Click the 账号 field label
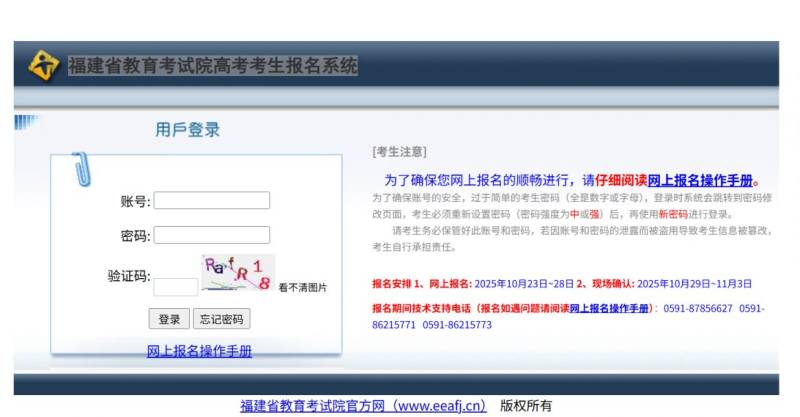Image resolution: width=800 pixels, height=417 pixels. (x=135, y=202)
